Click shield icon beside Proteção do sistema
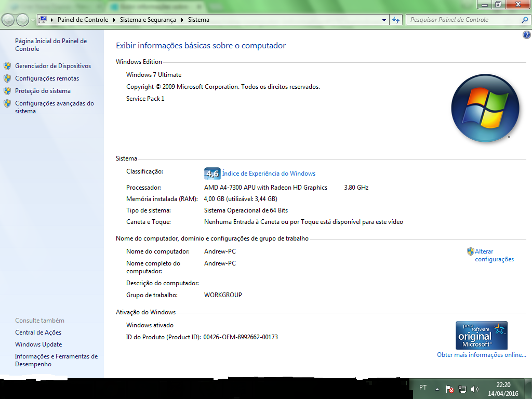The image size is (532, 399). coord(7,91)
